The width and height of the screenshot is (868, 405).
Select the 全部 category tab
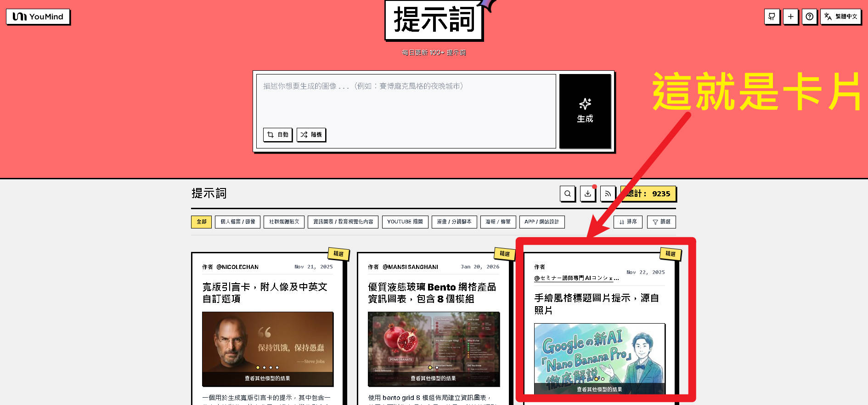click(x=201, y=222)
